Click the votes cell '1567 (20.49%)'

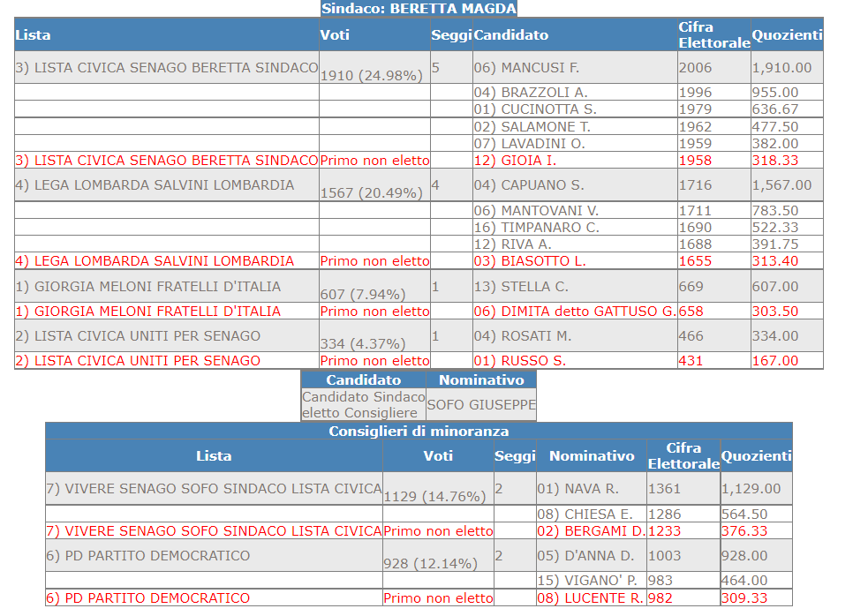(x=371, y=193)
